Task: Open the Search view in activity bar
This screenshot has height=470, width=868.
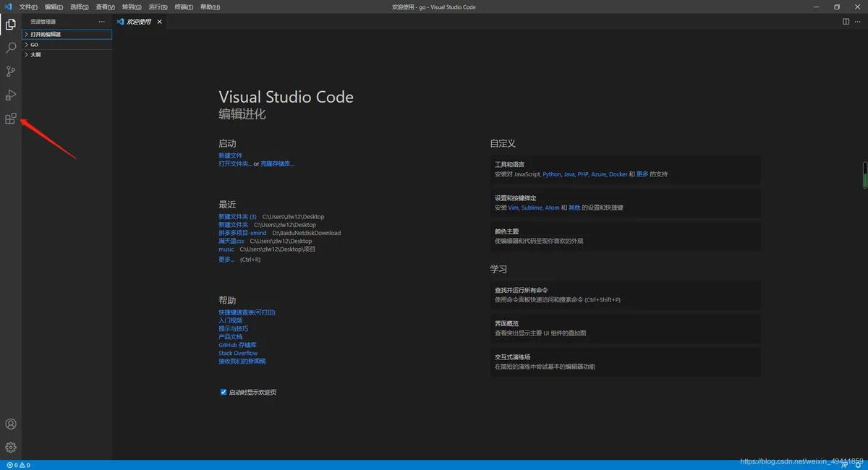Action: click(x=11, y=48)
